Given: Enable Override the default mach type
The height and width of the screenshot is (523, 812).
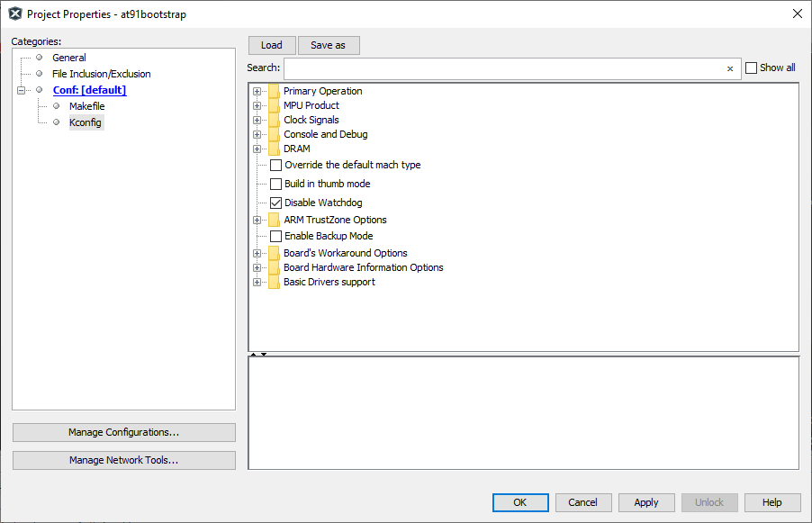Looking at the screenshot, I should pos(276,166).
